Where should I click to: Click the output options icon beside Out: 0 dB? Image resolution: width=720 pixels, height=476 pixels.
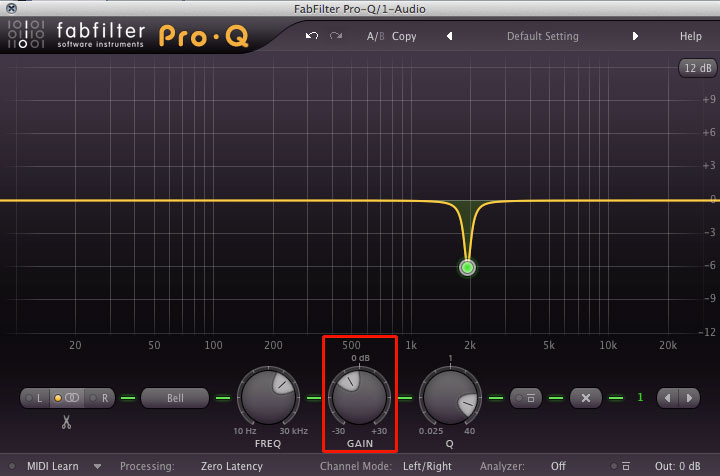(625, 466)
